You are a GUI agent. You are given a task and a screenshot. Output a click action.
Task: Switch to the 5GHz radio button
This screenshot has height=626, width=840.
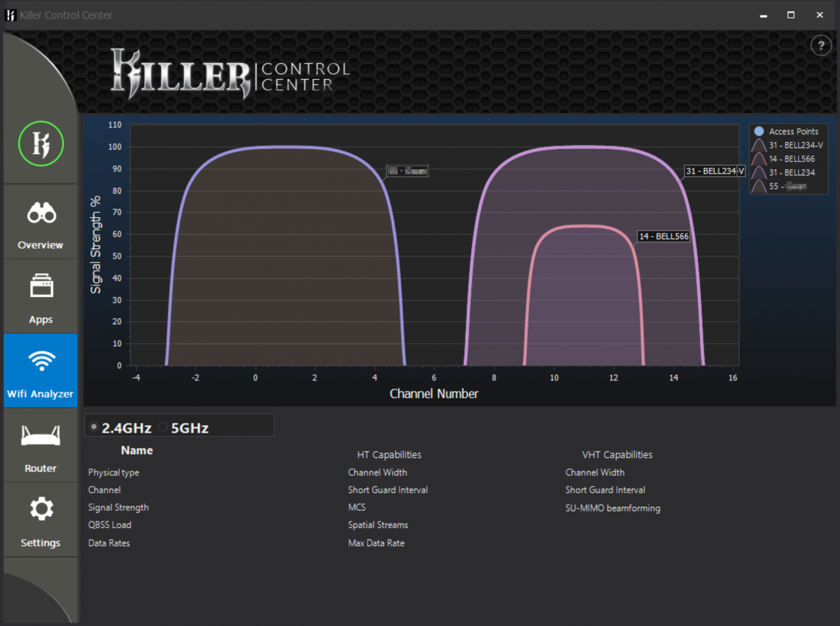tap(163, 427)
